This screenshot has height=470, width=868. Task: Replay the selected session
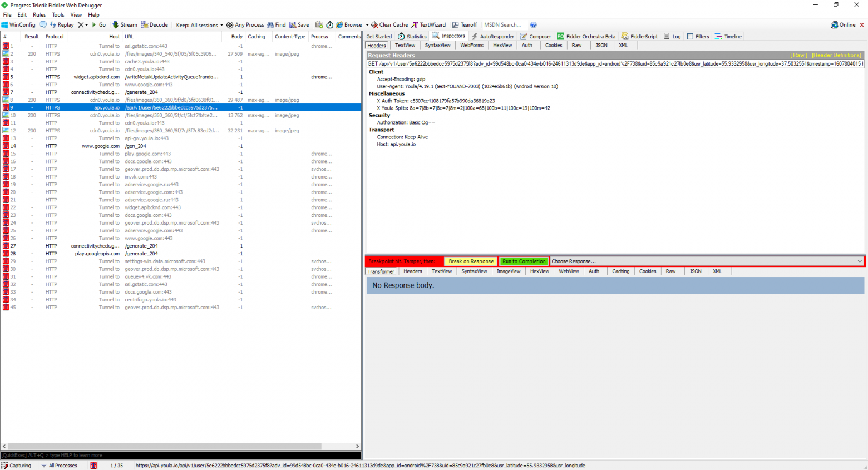pyautogui.click(x=62, y=25)
